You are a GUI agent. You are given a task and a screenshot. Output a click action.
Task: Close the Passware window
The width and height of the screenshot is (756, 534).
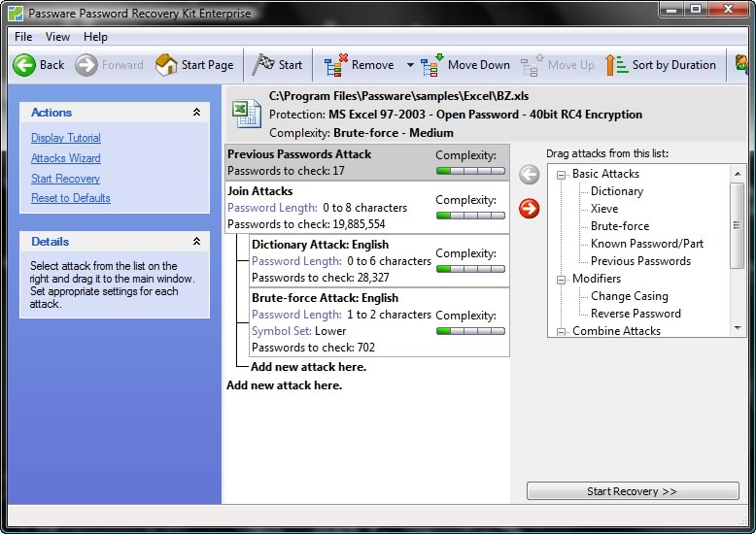click(729, 9)
